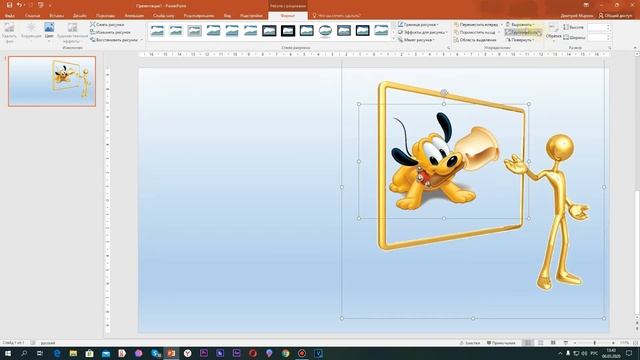Switch to Design (Дизайн) tab
640x360 pixels.
coord(80,16)
